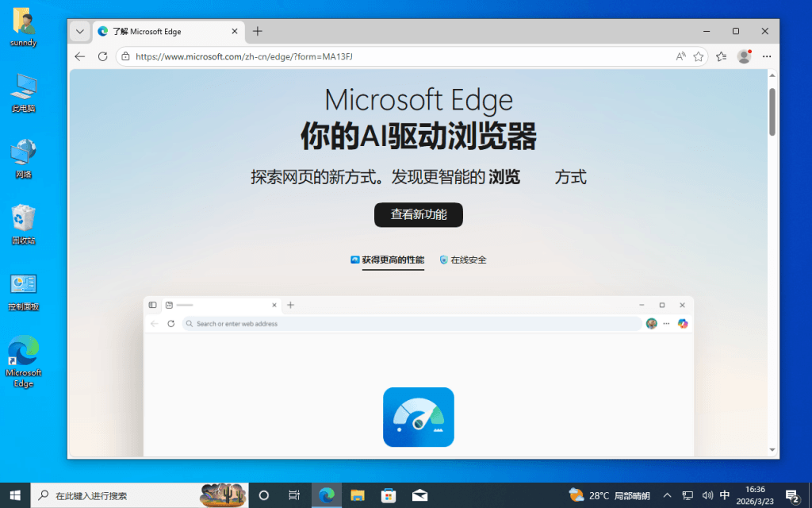Screen dimensions: 812x508
Task: Click the mockup Search or enter web address box
Action: pyautogui.click(x=412, y=324)
